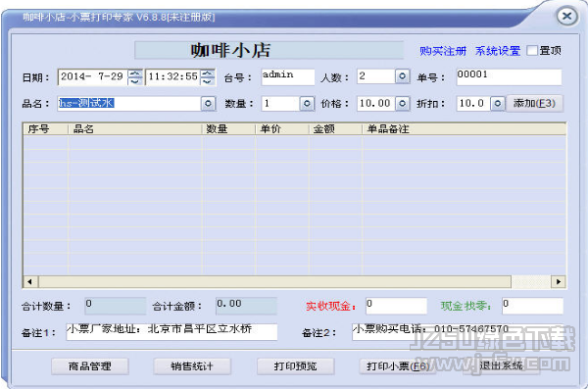The height and width of the screenshot is (389, 588).
Task: Open the 数量 dropdown button
Action: click(x=307, y=104)
